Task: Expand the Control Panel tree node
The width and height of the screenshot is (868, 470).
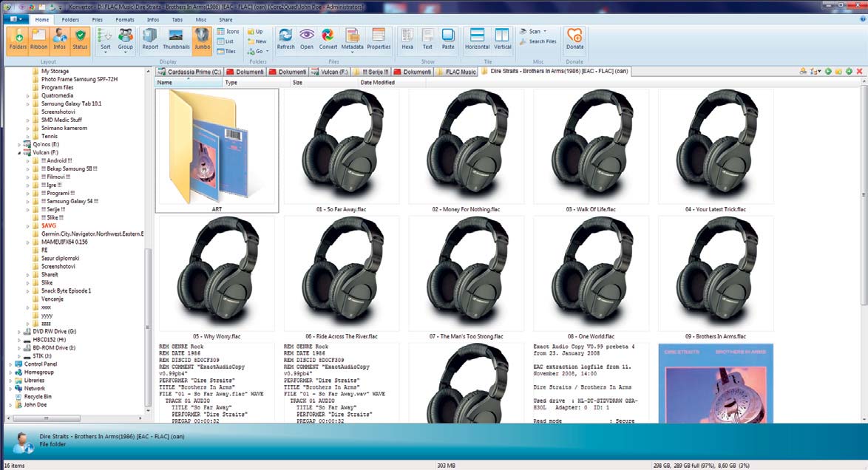Action: click(10, 364)
